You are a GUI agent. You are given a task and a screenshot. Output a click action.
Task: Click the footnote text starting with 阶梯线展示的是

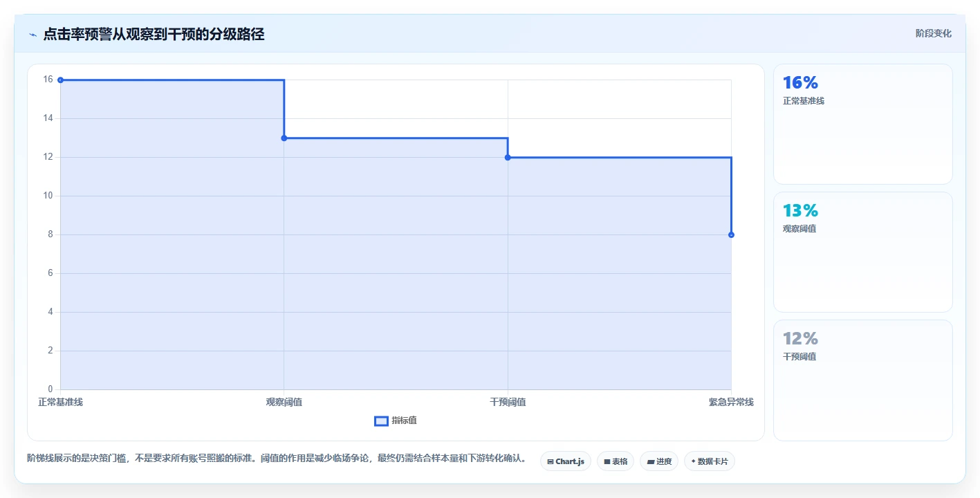(x=278, y=459)
